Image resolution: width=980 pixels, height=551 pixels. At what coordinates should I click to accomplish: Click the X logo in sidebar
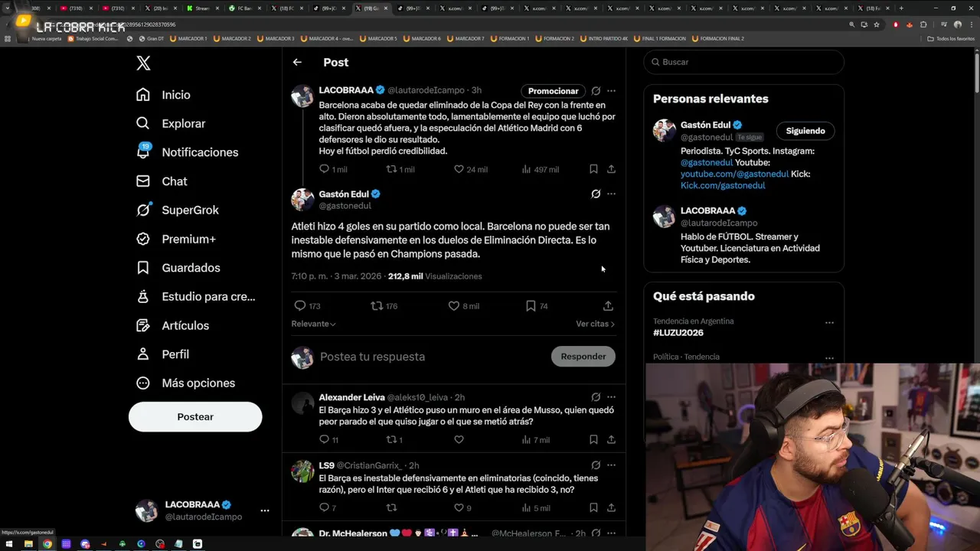click(x=143, y=64)
